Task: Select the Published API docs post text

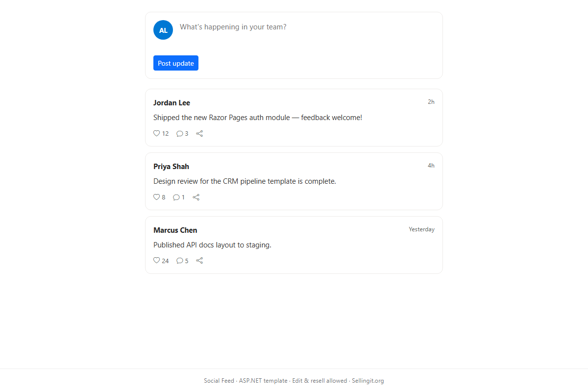Action: [x=212, y=245]
